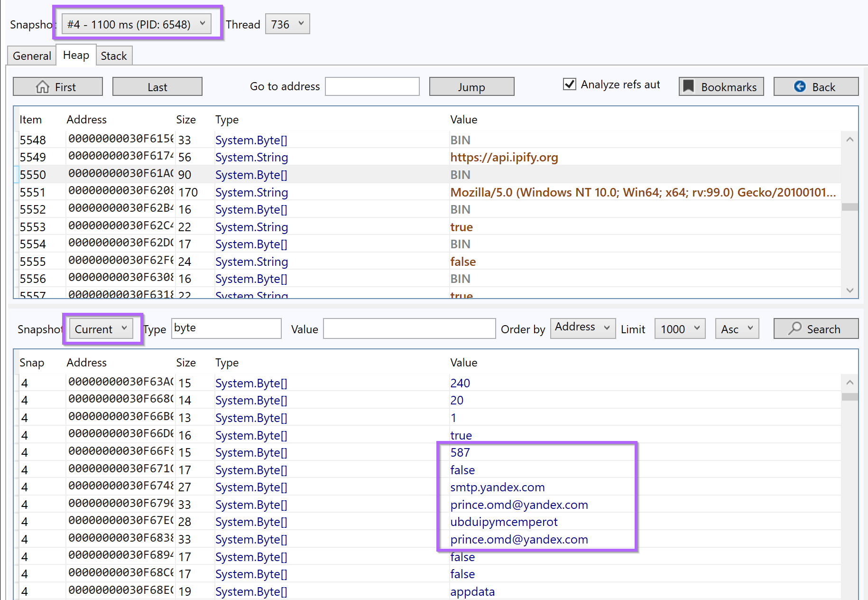This screenshot has height=600, width=868.
Task: Focus the search Value input field
Action: pyautogui.click(x=409, y=328)
